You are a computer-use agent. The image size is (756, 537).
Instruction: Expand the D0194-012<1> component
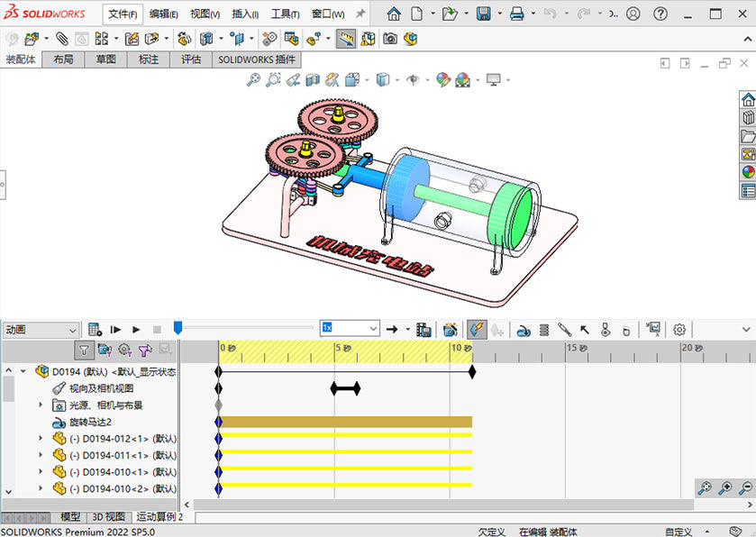[x=41, y=438]
